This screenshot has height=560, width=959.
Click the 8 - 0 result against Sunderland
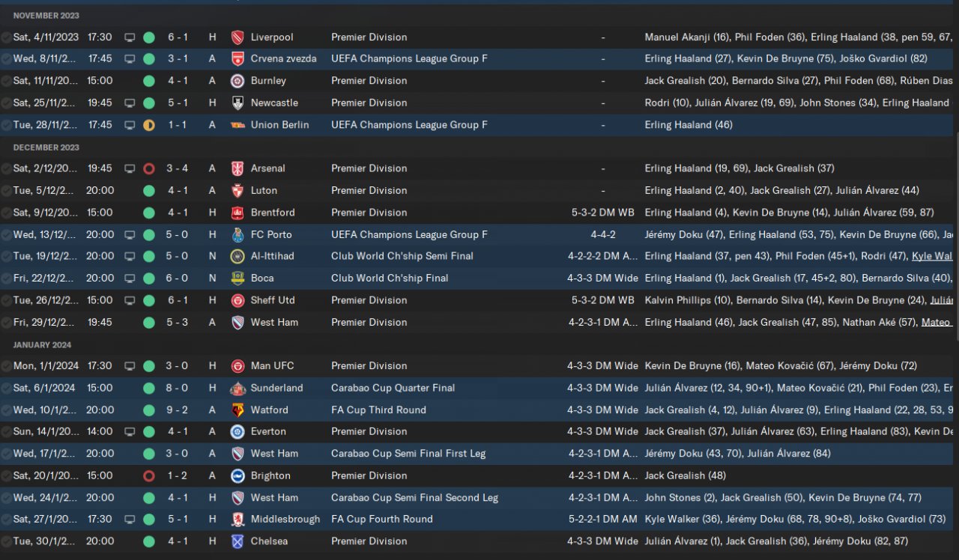(177, 388)
